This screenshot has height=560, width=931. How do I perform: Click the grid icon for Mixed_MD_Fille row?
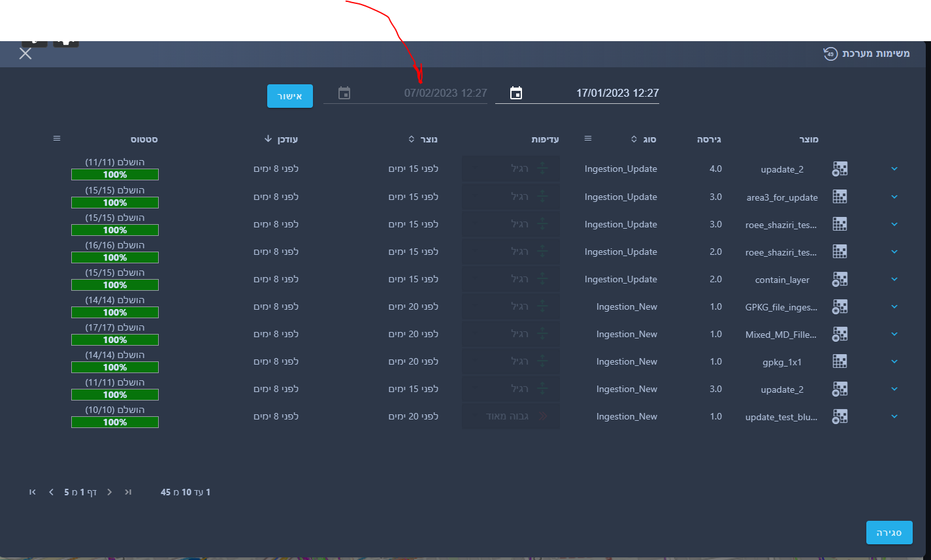click(840, 334)
